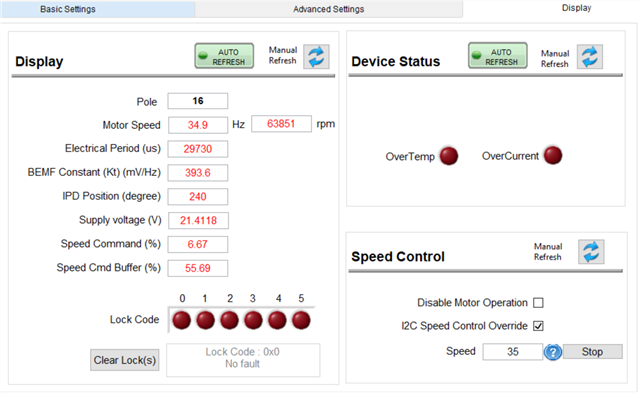This screenshot has width=640, height=393.
Task: Select the Display tab
Action: pos(576,8)
